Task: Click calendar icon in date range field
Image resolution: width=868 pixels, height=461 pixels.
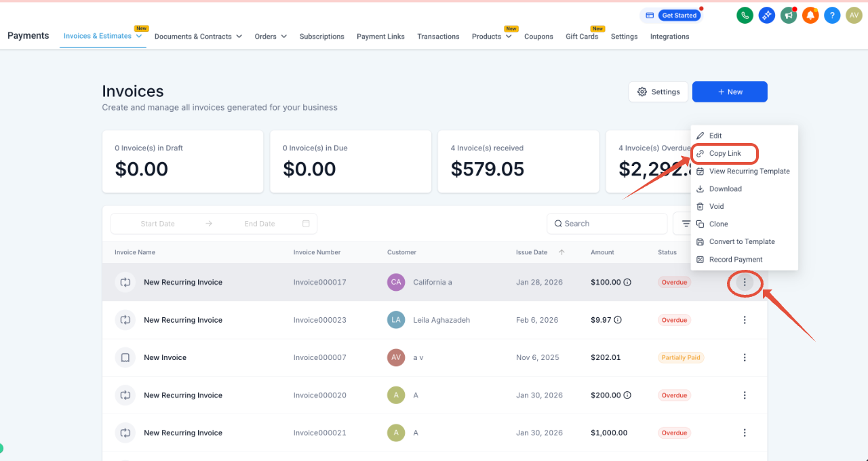Action: click(x=306, y=224)
